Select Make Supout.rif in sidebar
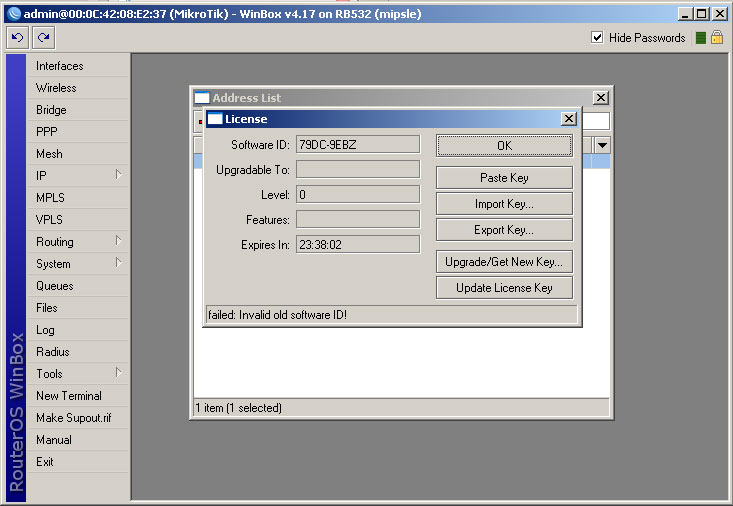This screenshot has width=733, height=506. pos(78,418)
